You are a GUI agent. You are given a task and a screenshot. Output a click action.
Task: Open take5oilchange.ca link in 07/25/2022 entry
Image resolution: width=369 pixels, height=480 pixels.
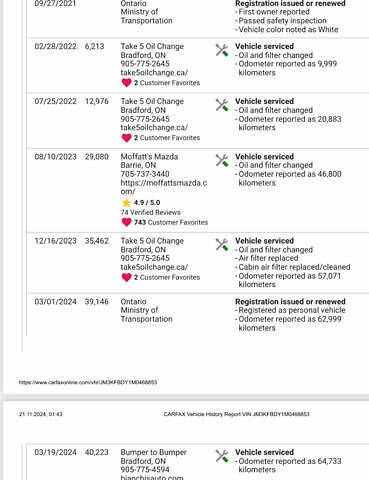pos(154,128)
